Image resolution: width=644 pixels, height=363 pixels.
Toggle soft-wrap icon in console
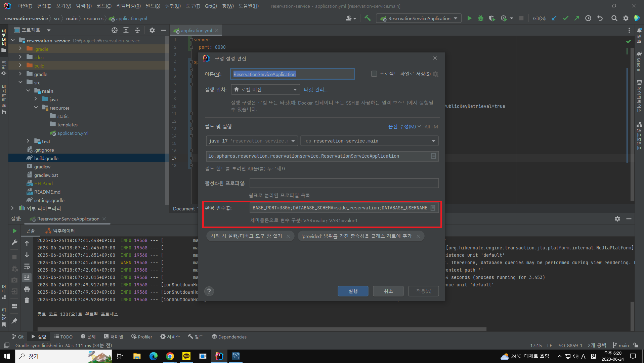click(27, 267)
